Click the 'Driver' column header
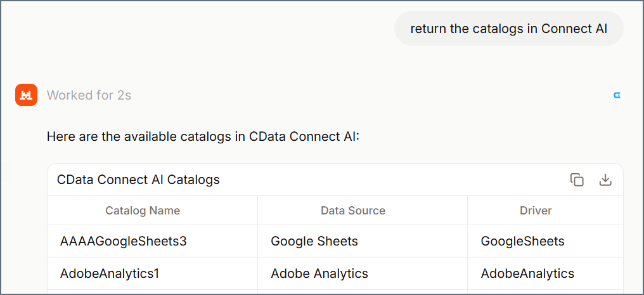Screen dimensions: 644x295 [x=536, y=211]
